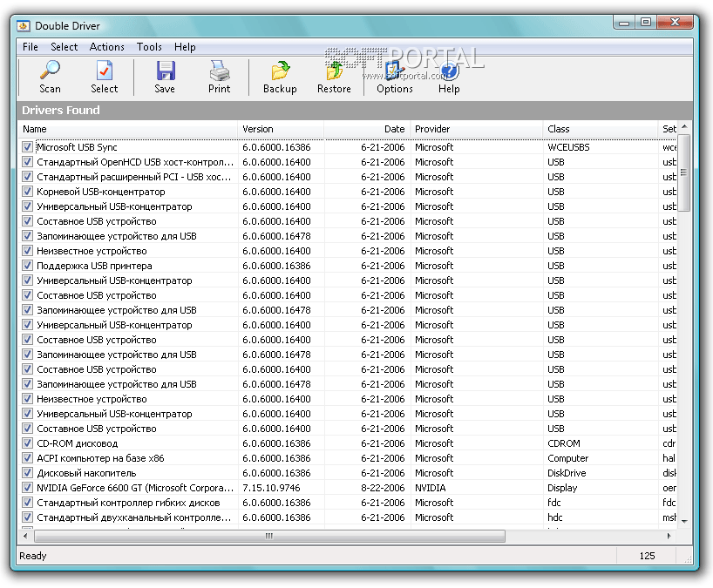Image resolution: width=713 pixels, height=588 pixels.
Task: Click the vertical scrollbar up arrow
Action: click(x=684, y=127)
